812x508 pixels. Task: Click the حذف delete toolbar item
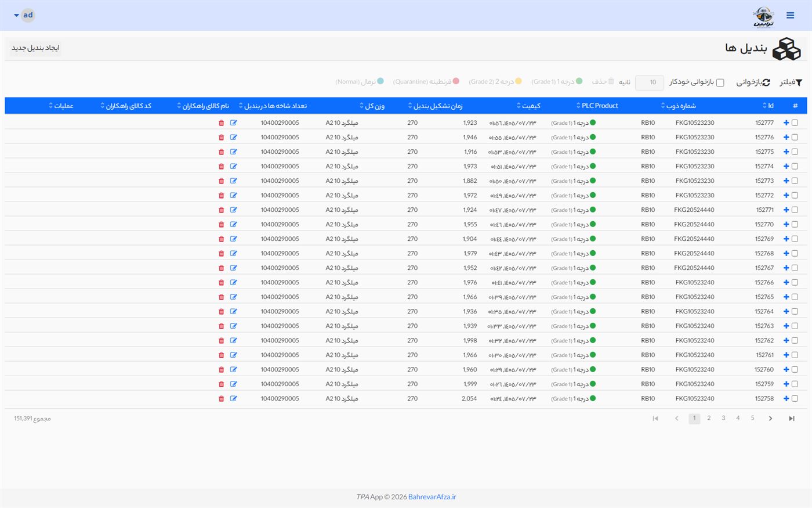(x=603, y=82)
